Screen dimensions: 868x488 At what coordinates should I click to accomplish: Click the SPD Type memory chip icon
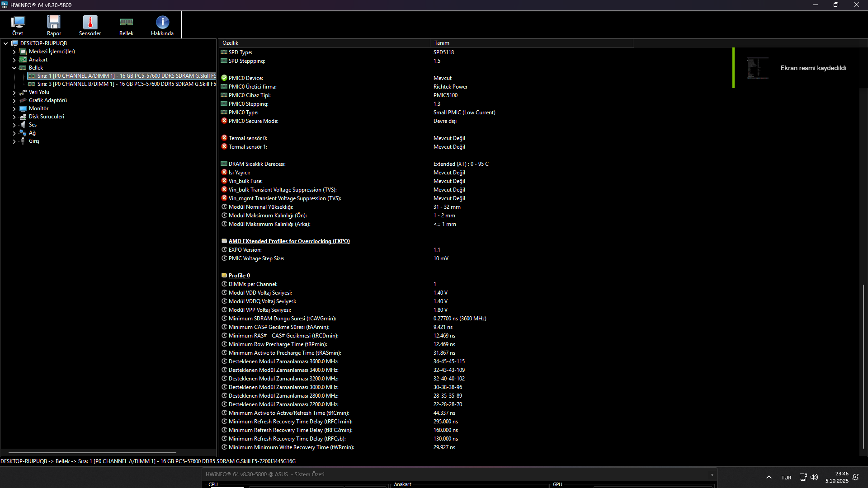click(224, 52)
